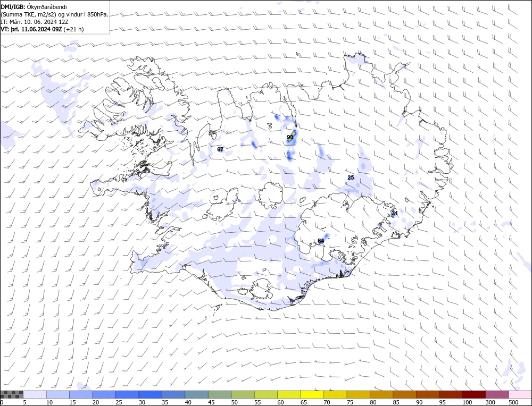The width and height of the screenshot is (532, 406).
Task: Click the 'DMI/IGB: Ókyrrðarábendi' title text
Action: pos(34,7)
